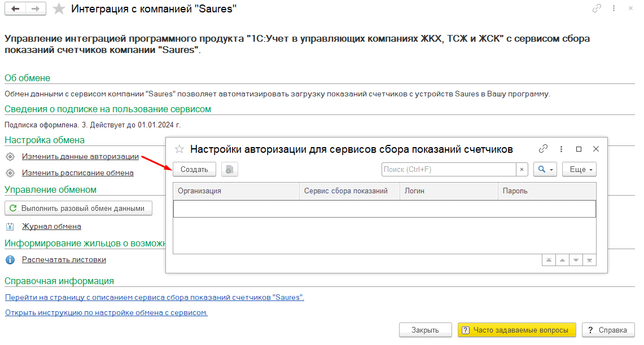Copy link in authorization settings dialog

point(543,149)
